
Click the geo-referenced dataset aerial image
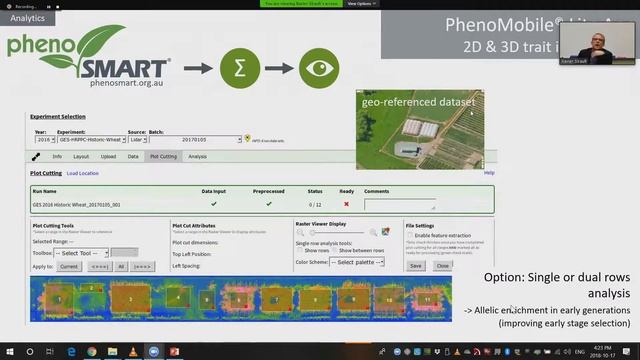(x=420, y=129)
